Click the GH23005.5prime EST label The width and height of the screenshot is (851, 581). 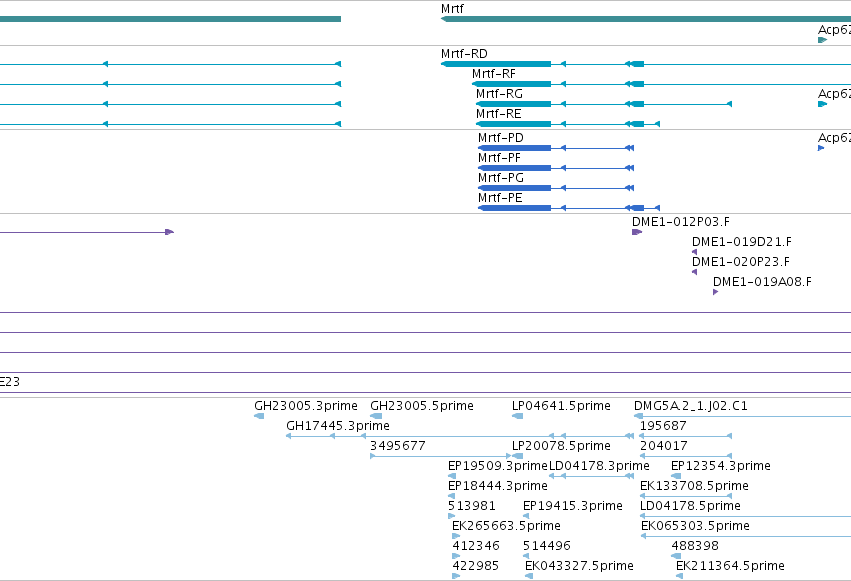tap(422, 406)
